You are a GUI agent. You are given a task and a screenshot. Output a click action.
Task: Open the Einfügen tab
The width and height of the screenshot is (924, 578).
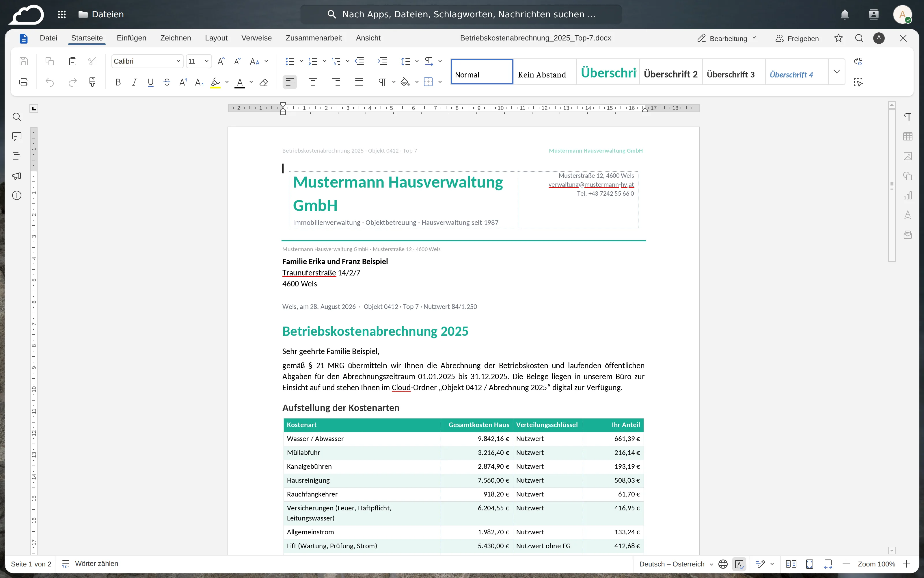click(x=131, y=38)
